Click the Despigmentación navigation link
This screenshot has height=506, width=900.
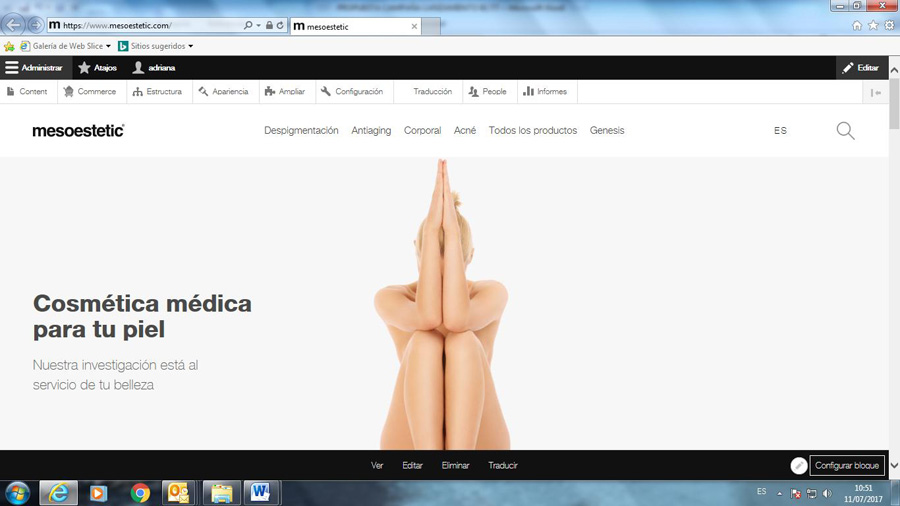301,131
